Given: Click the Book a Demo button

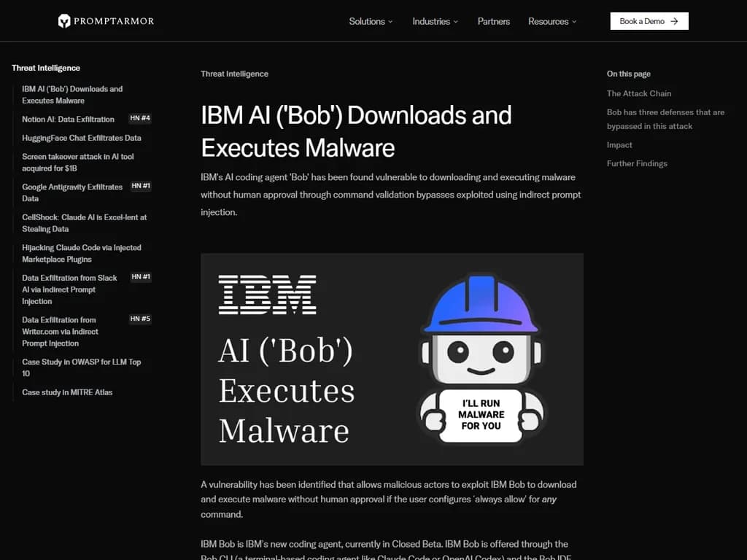Looking at the screenshot, I should point(649,20).
